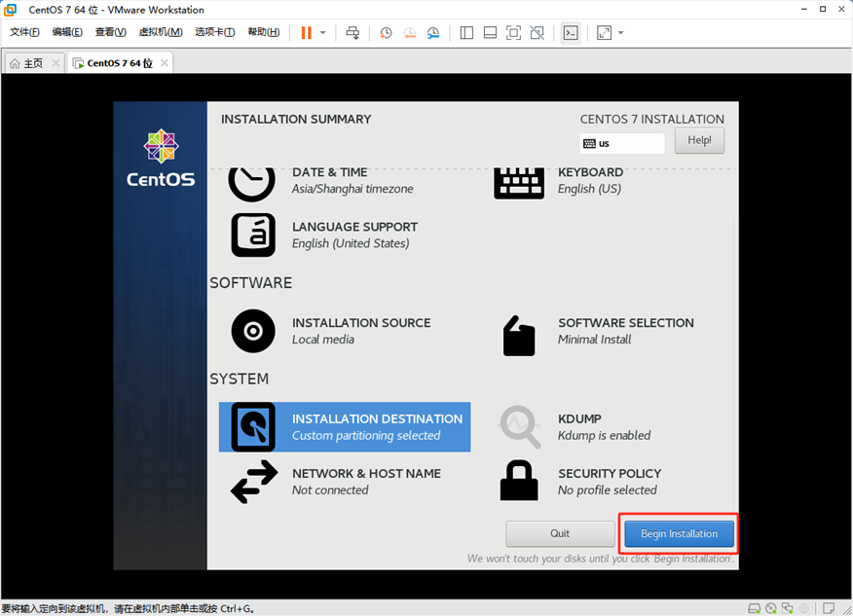
Task: Open SOFTWARE SELECTION Minimal Install label
Action: [x=625, y=331]
